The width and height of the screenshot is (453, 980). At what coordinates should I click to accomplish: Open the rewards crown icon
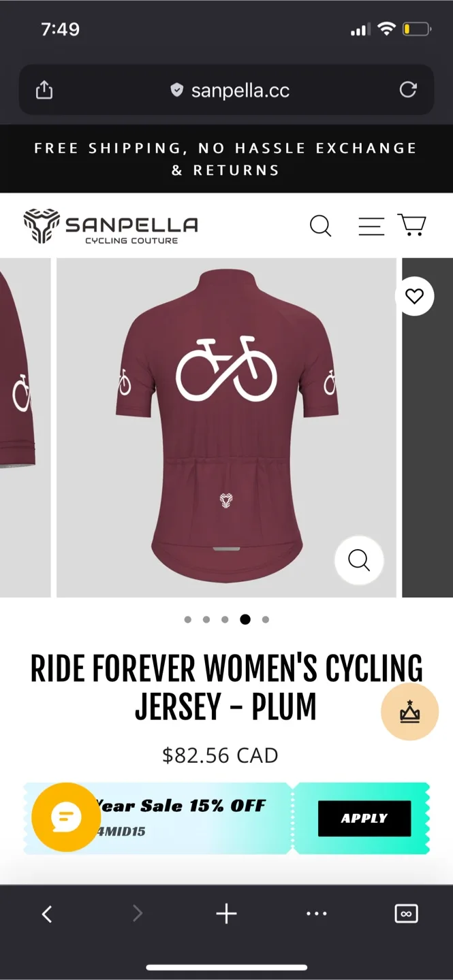point(409,712)
